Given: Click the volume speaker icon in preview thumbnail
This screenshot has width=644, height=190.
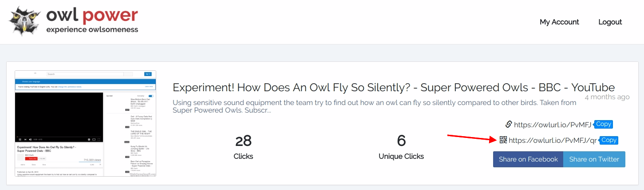Looking at the screenshot, I should coord(30,139).
